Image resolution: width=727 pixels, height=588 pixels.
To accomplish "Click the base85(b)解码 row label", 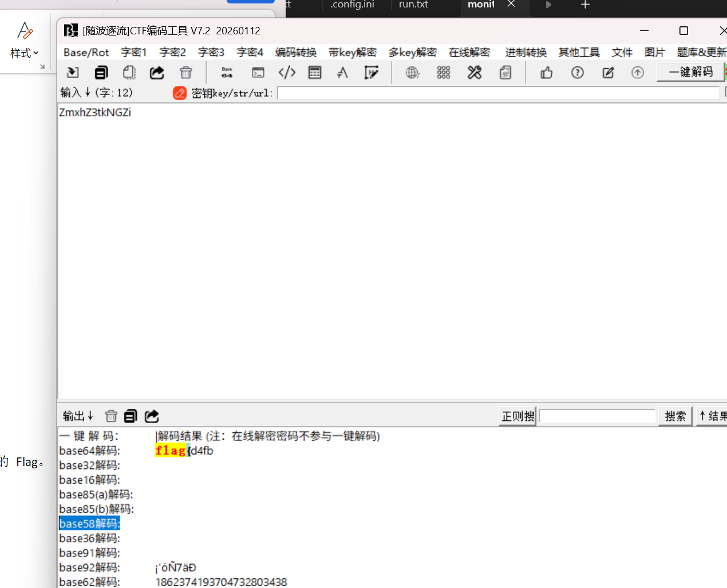I will pos(96,509).
